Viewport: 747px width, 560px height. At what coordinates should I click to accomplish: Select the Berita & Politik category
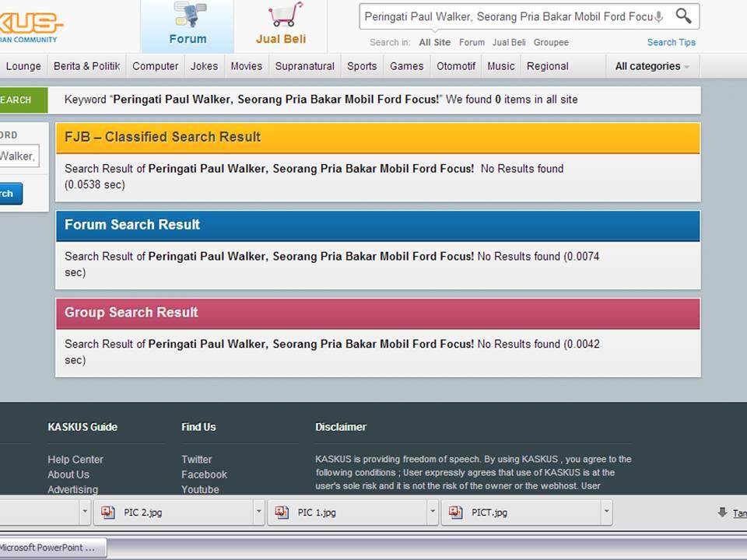[x=86, y=66]
